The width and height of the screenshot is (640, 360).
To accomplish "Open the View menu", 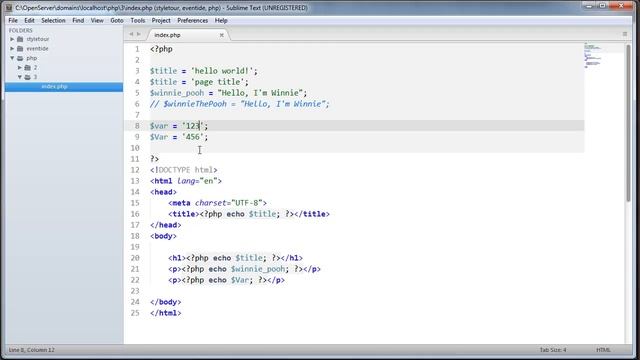I will [97, 20].
